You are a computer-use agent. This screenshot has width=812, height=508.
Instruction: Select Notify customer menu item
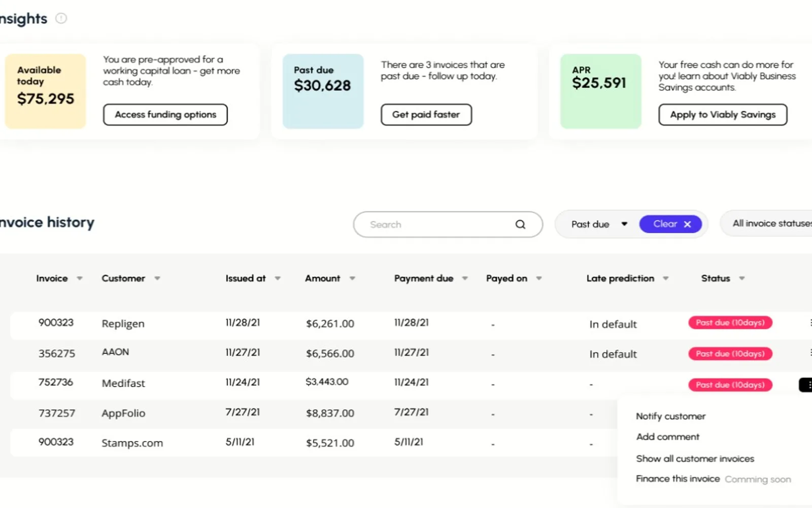pyautogui.click(x=670, y=416)
